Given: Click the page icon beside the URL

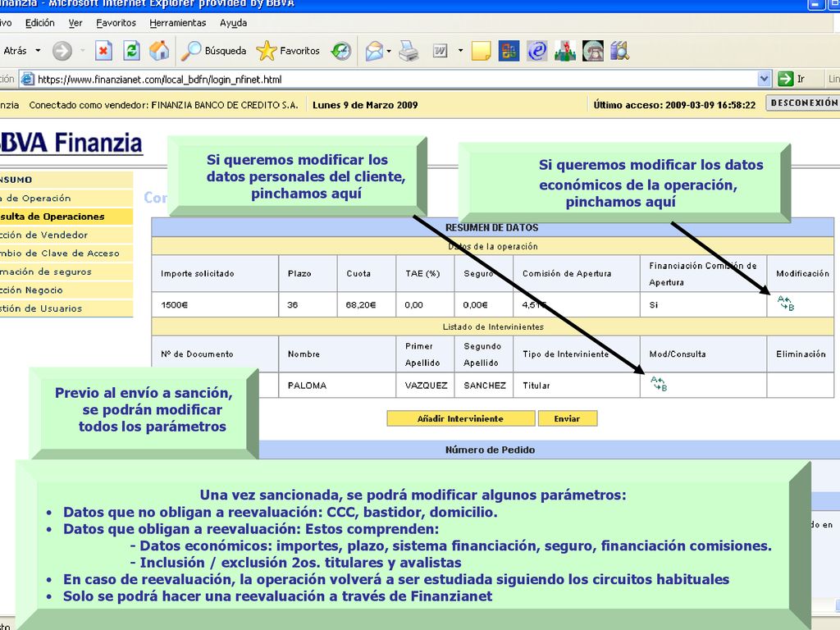Looking at the screenshot, I should (27, 80).
